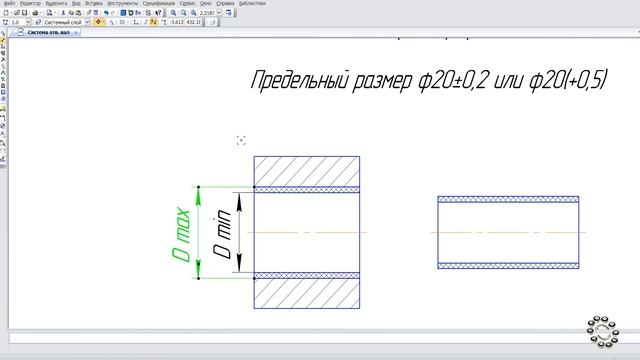640x360 pixels.
Task: Toggle global snaps yellow button
Action: click(98, 22)
